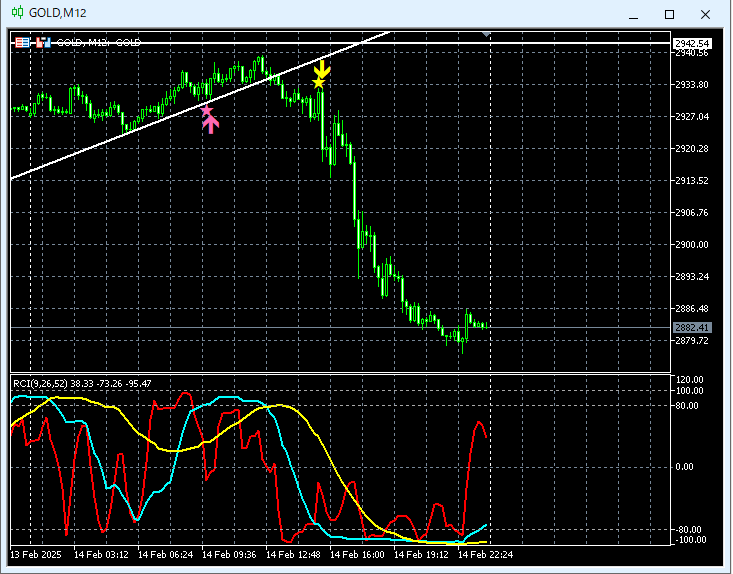This screenshot has height=574, width=733.
Task: Select the yellow down arrow marker
Action: point(322,69)
